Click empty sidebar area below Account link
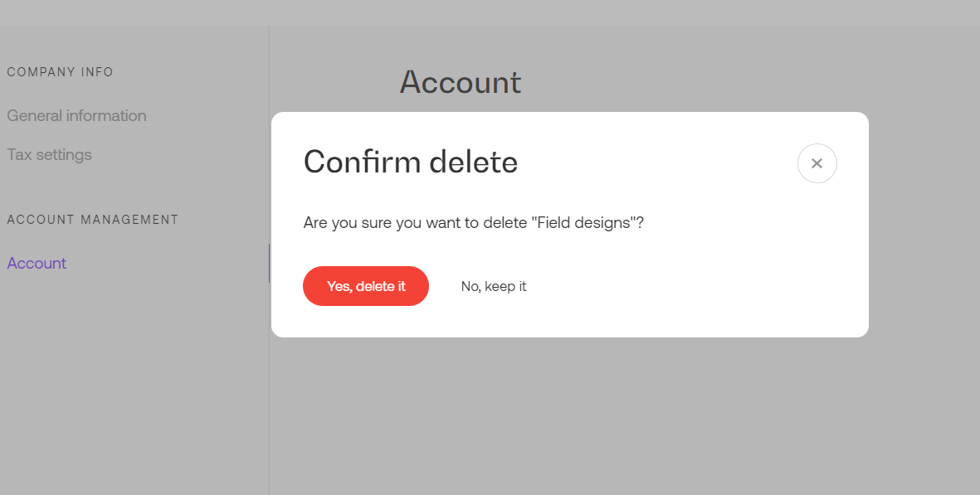Image resolution: width=980 pixels, height=495 pixels. [134, 387]
